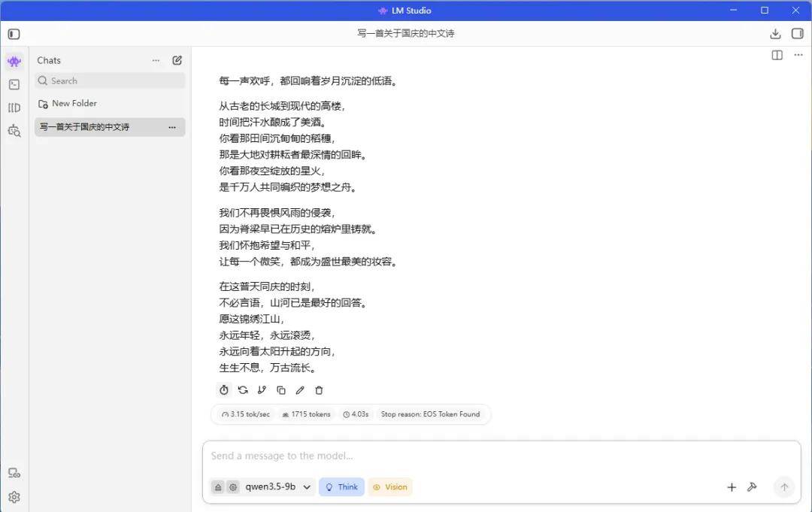Delete the assistant message

pyautogui.click(x=319, y=390)
